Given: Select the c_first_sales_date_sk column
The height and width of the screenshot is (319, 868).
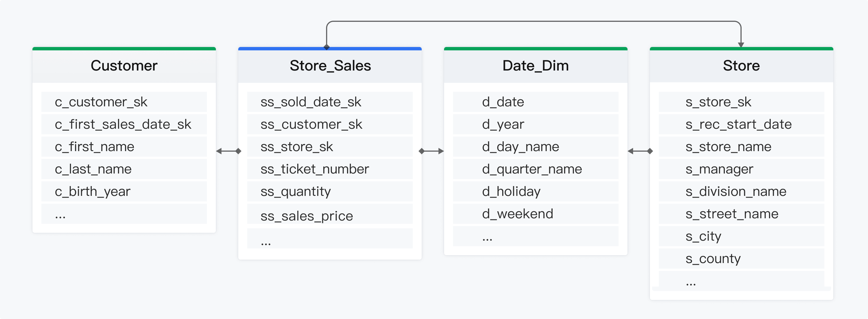Looking at the screenshot, I should (x=124, y=124).
